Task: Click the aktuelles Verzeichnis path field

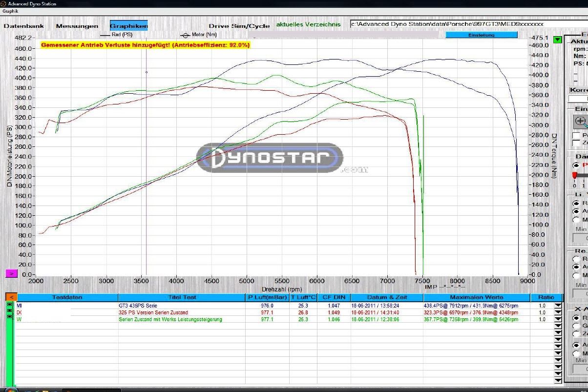Action: coord(469,24)
